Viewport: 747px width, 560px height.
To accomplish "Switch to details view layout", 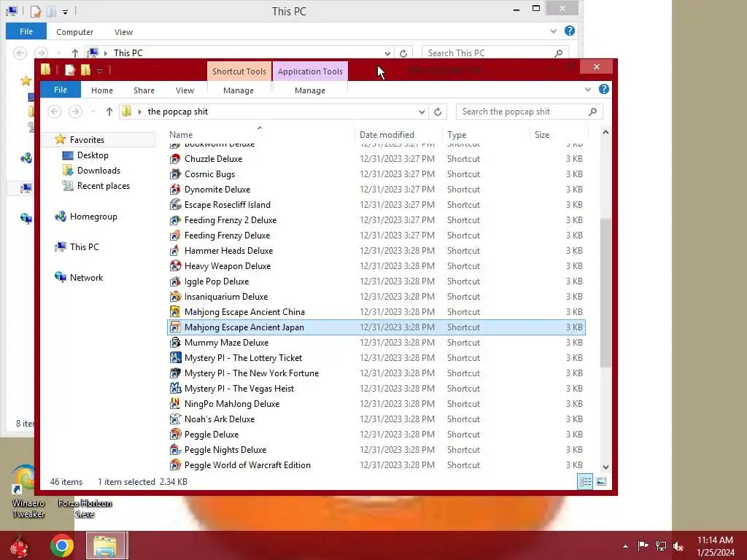I will pos(585,481).
